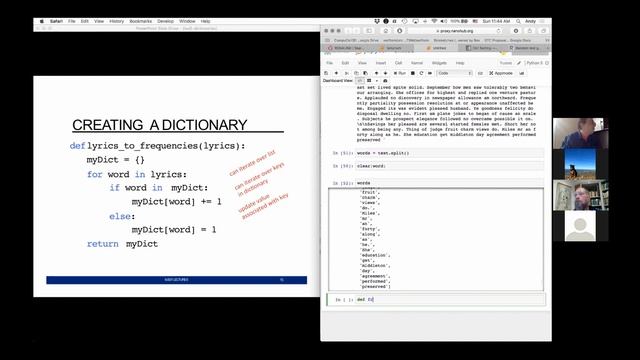Move selected cell down

click(385, 73)
